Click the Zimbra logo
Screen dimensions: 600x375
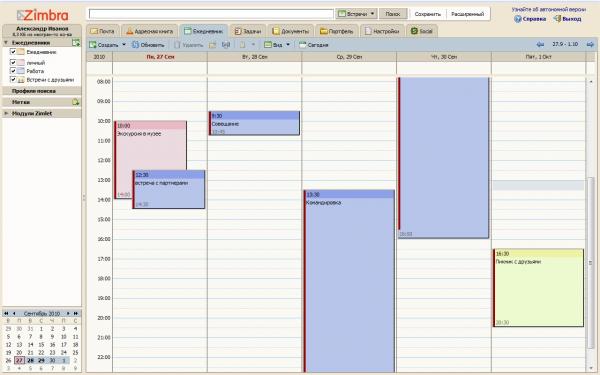(42, 15)
